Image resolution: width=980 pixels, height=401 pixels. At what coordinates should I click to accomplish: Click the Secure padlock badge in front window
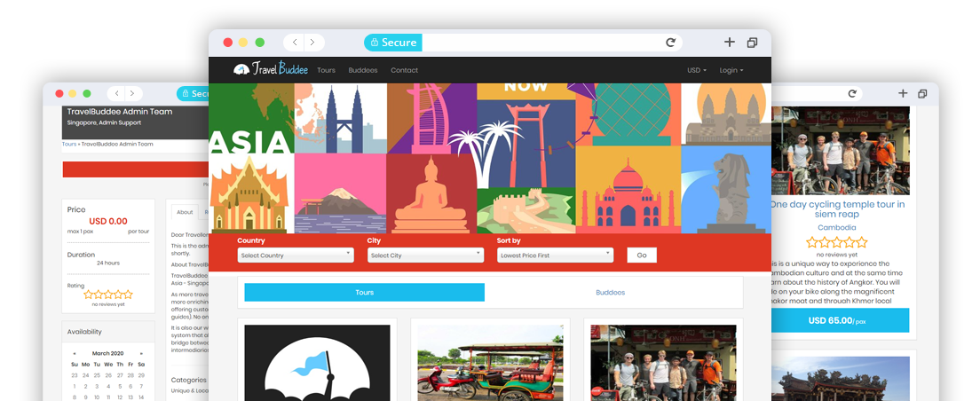click(393, 43)
